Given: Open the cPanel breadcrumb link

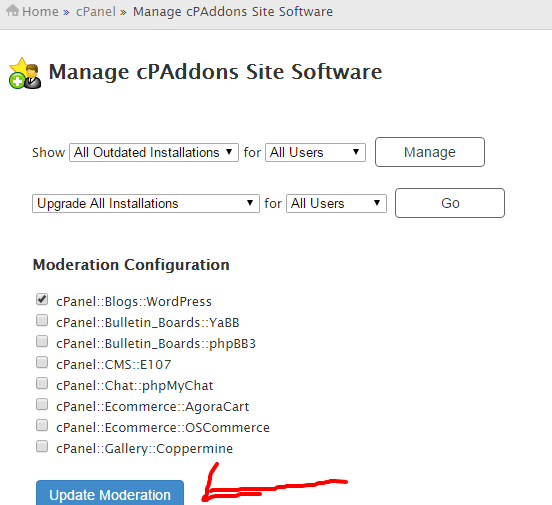Looking at the screenshot, I should (x=96, y=12).
